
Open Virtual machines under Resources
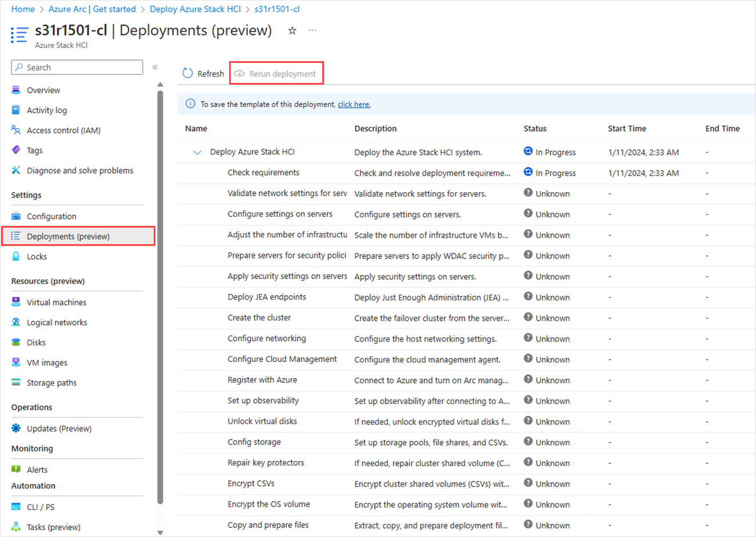[54, 302]
